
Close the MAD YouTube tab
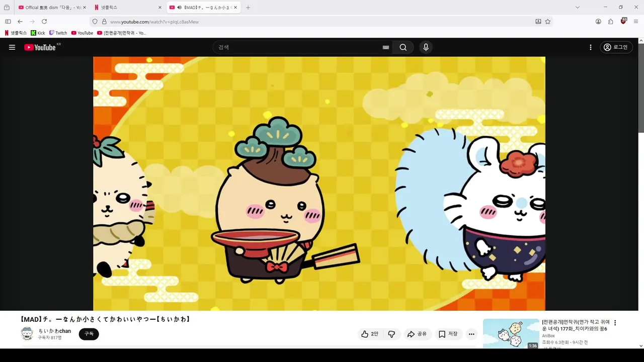(x=235, y=8)
